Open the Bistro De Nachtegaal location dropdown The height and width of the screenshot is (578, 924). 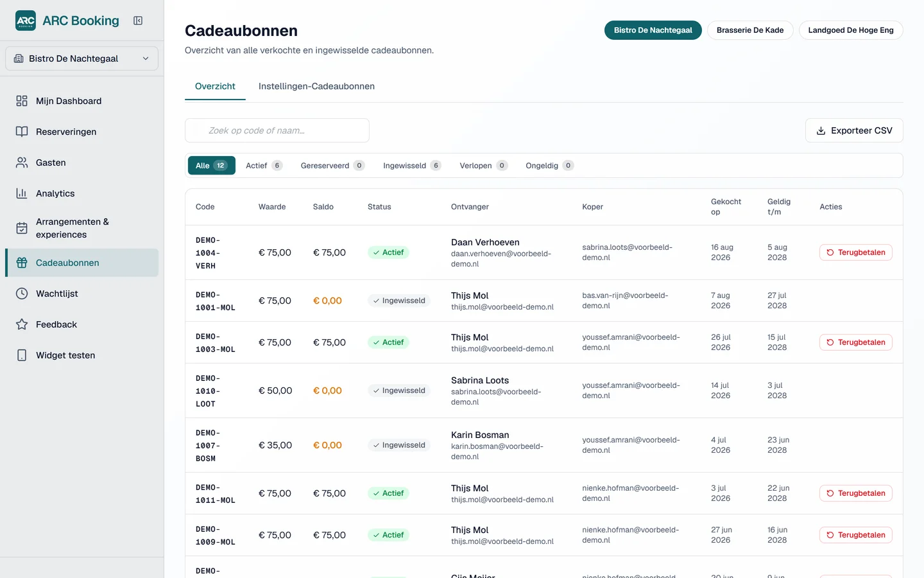(81, 58)
